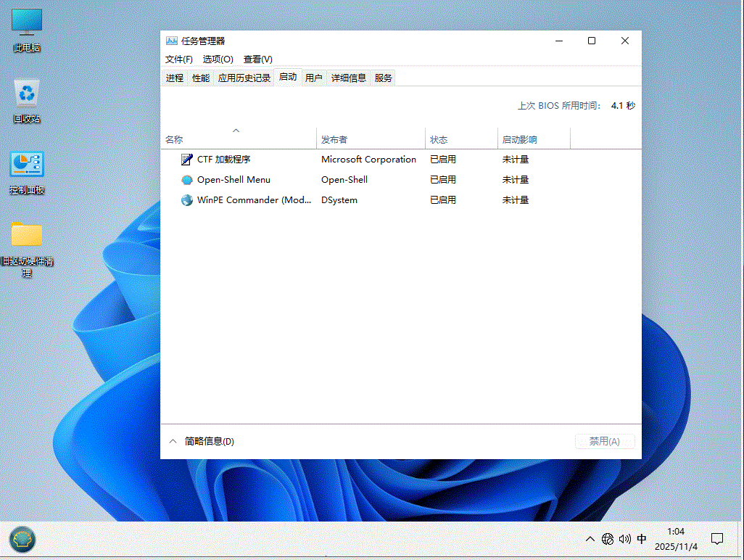Open the notification center icon

pos(717,539)
